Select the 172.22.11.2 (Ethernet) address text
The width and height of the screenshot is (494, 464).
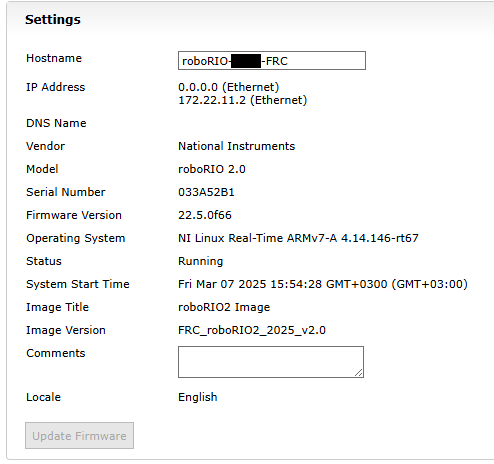click(243, 100)
